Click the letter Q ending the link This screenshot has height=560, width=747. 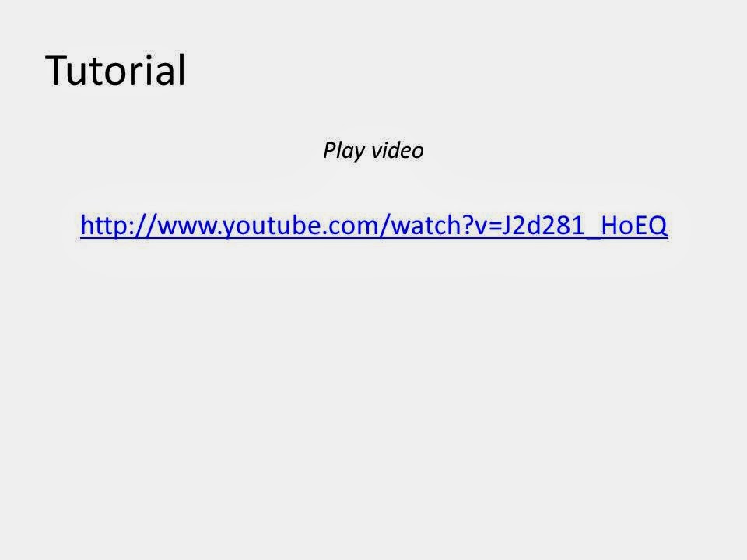point(658,226)
